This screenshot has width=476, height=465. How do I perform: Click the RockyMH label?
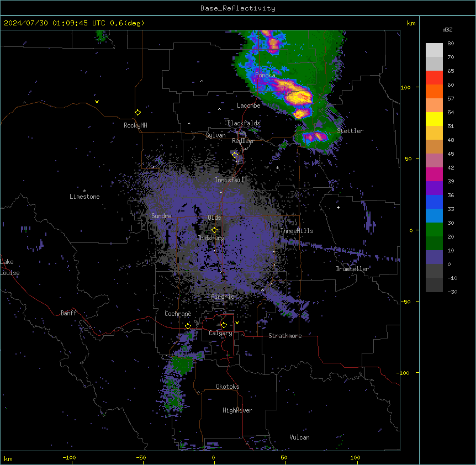[135, 125]
